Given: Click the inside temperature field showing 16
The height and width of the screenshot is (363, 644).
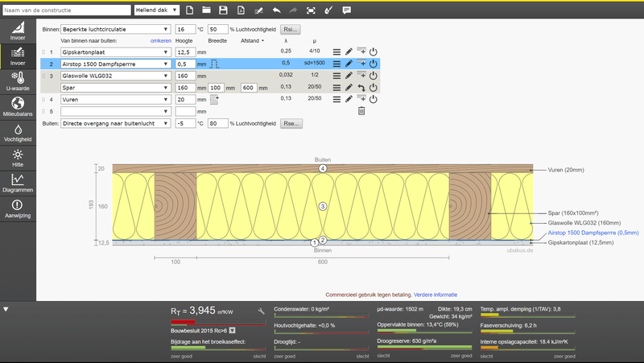Looking at the screenshot, I should click(185, 29).
